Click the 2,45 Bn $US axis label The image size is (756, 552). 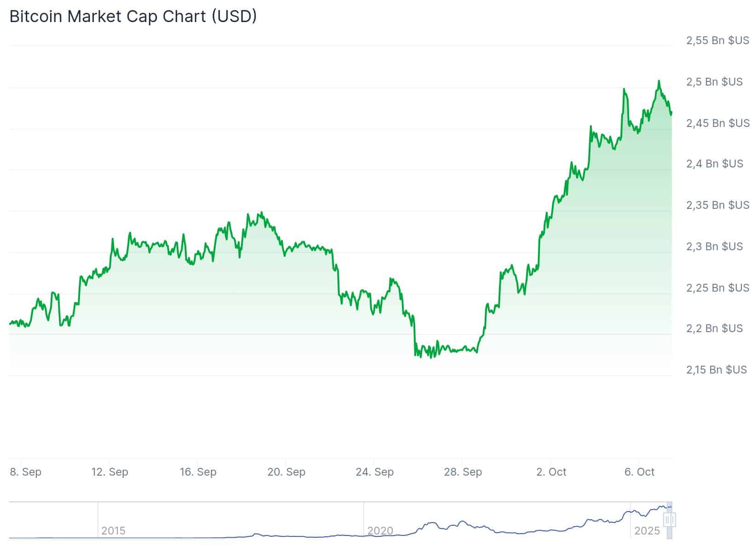click(717, 123)
